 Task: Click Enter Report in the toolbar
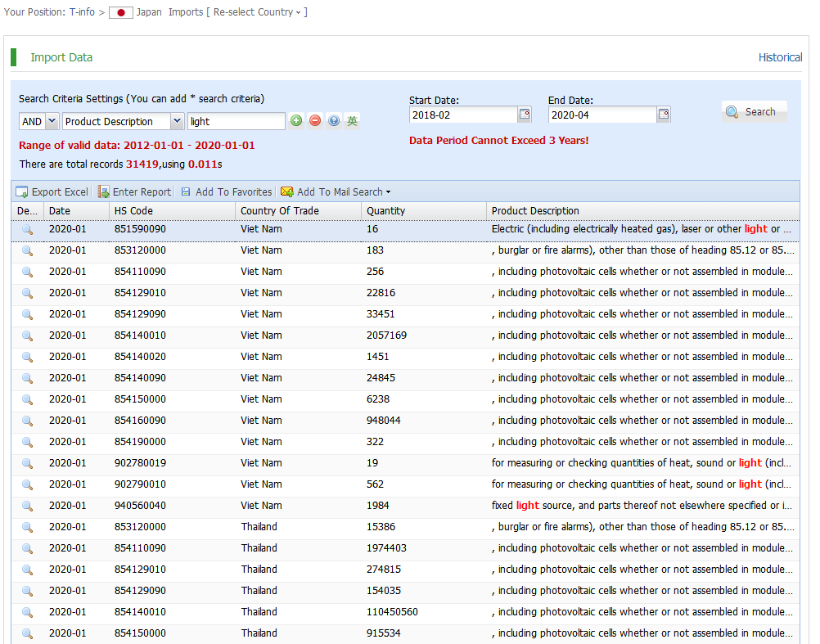click(x=134, y=191)
